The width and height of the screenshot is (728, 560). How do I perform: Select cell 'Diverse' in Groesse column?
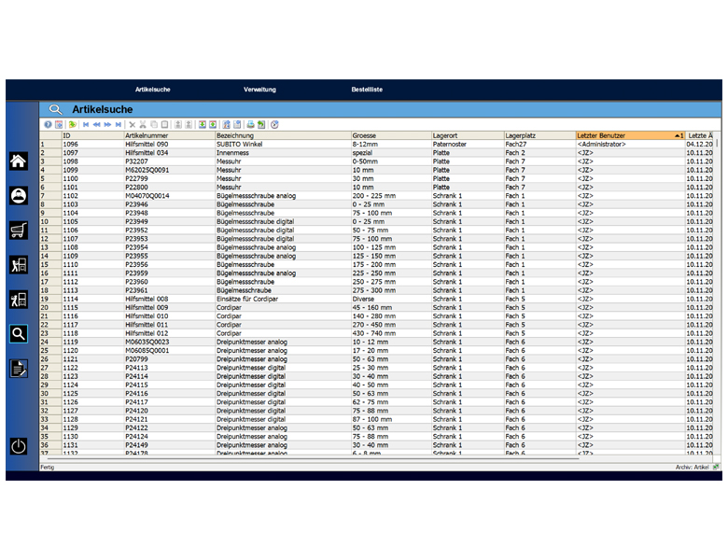click(x=391, y=299)
